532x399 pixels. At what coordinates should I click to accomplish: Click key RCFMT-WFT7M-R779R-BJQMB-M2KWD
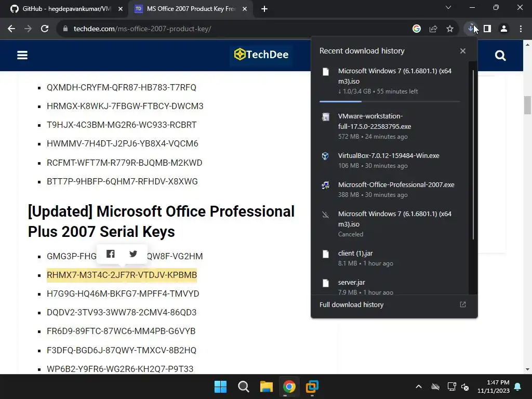[125, 163]
